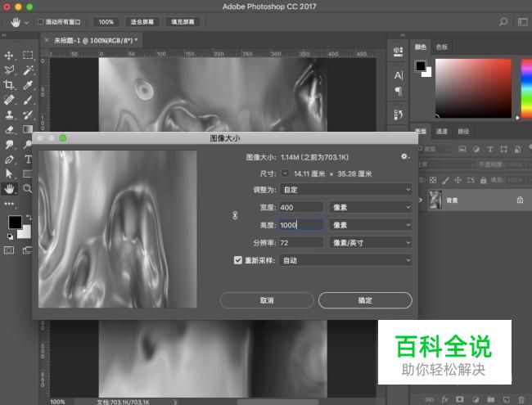Image resolution: width=532 pixels, height=405 pixels.
Task: Open the extra tools ellipsis menu
Action: (9, 204)
